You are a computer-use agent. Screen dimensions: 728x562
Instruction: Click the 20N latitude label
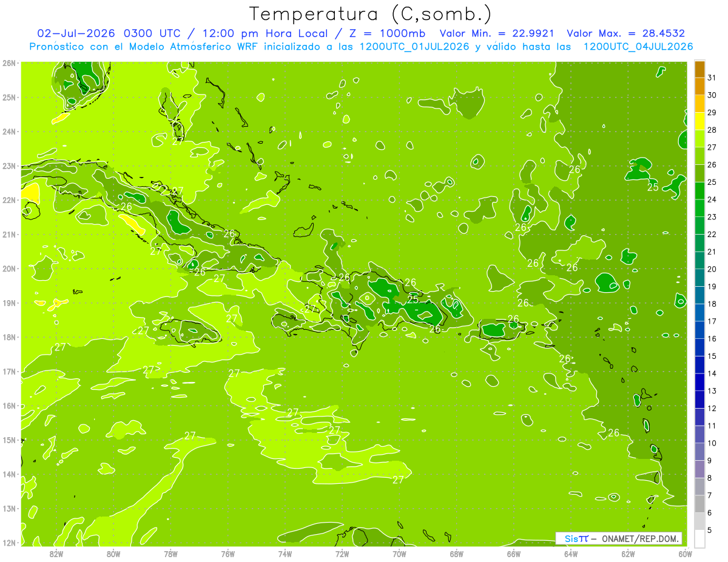coord(9,269)
